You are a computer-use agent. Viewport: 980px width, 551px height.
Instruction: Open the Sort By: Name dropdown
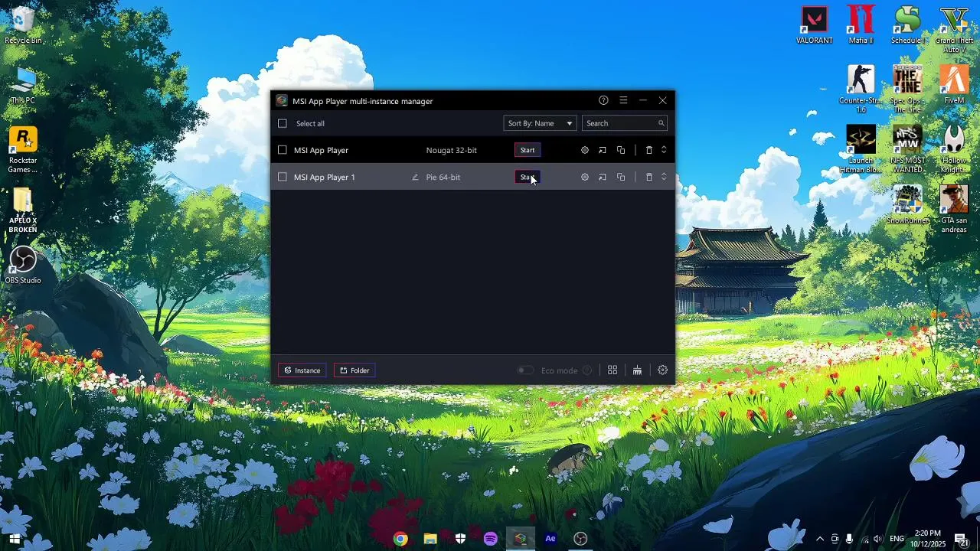540,123
